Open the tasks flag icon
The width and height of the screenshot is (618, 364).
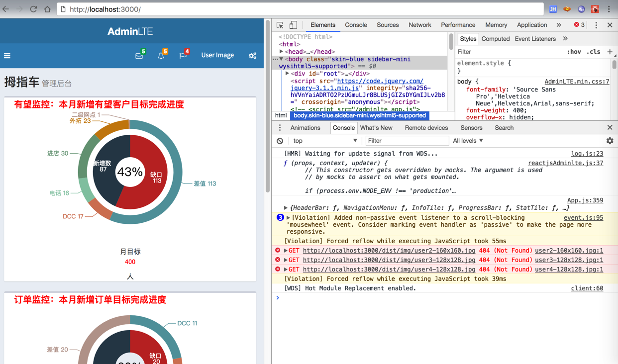tap(183, 56)
